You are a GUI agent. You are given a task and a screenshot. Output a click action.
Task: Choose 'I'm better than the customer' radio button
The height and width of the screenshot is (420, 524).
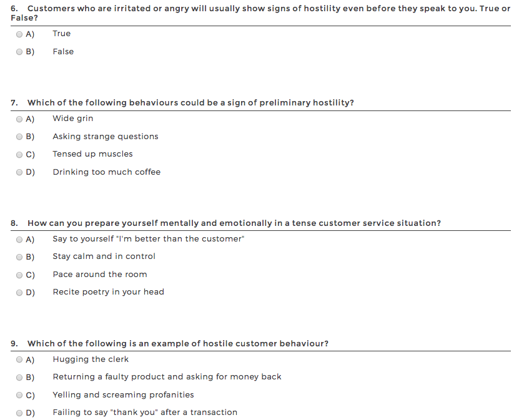pos(19,239)
